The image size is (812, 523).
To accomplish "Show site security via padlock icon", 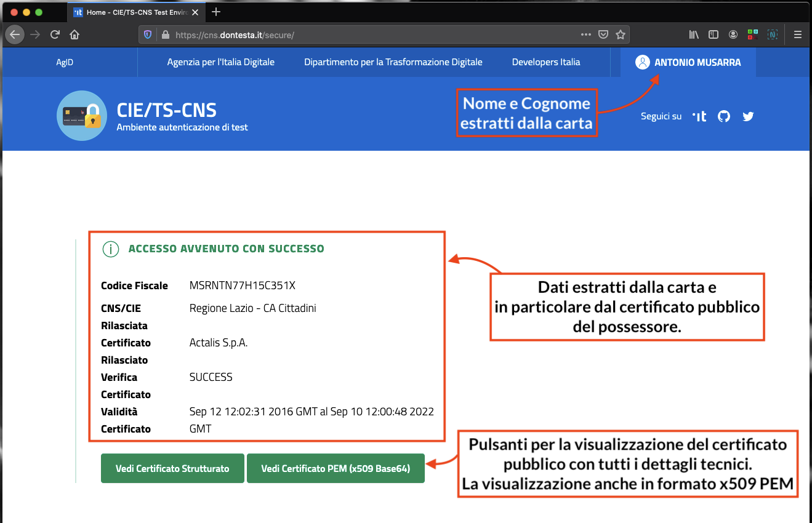I will 165,35.
